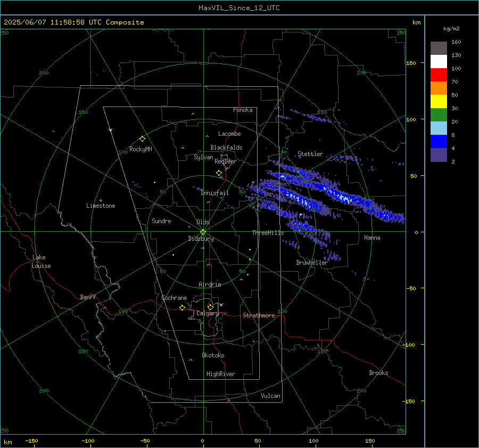Click the RockyMH label
The width and height of the screenshot is (479, 448).
(141, 149)
